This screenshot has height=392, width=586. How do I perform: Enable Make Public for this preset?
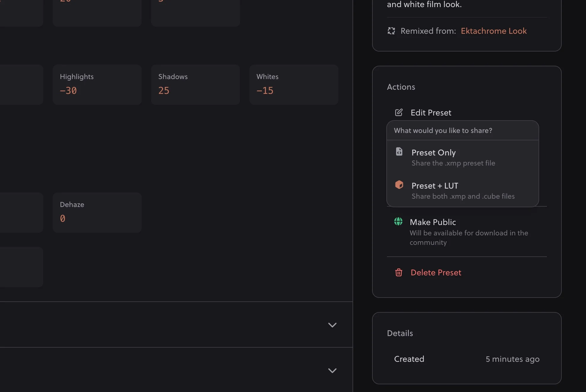click(433, 222)
